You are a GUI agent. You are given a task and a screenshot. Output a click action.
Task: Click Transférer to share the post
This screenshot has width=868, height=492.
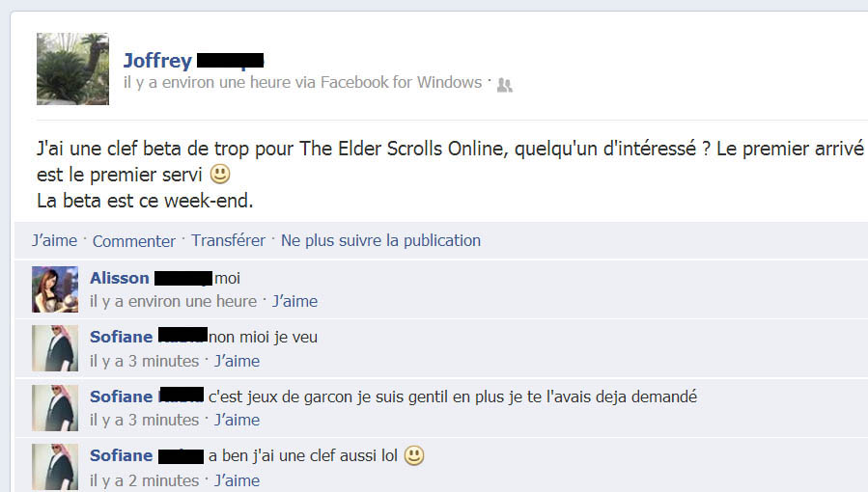(228, 240)
